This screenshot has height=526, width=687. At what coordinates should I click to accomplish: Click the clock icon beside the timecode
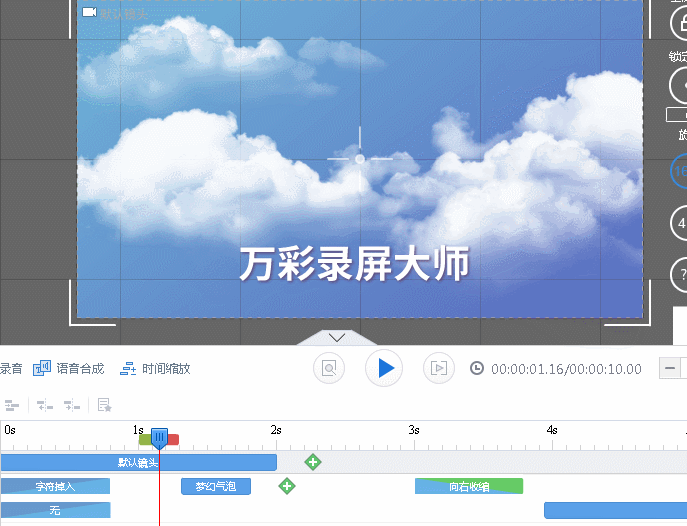[477, 368]
